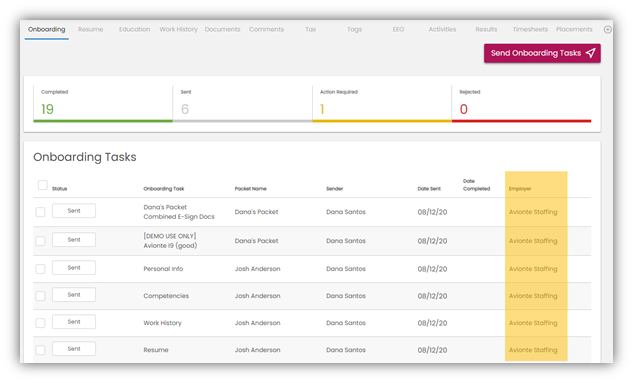This screenshot has width=633, height=383.
Task: Open the Activities tab
Action: pos(442,29)
